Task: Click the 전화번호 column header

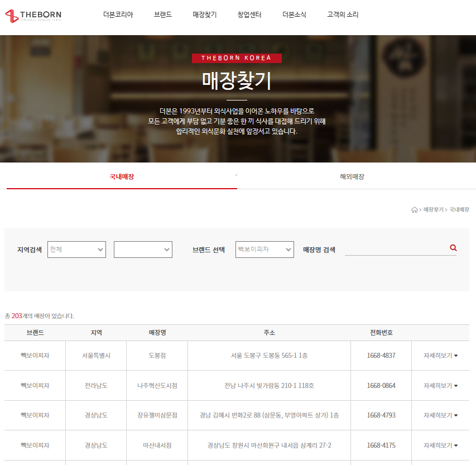Action: (381, 333)
